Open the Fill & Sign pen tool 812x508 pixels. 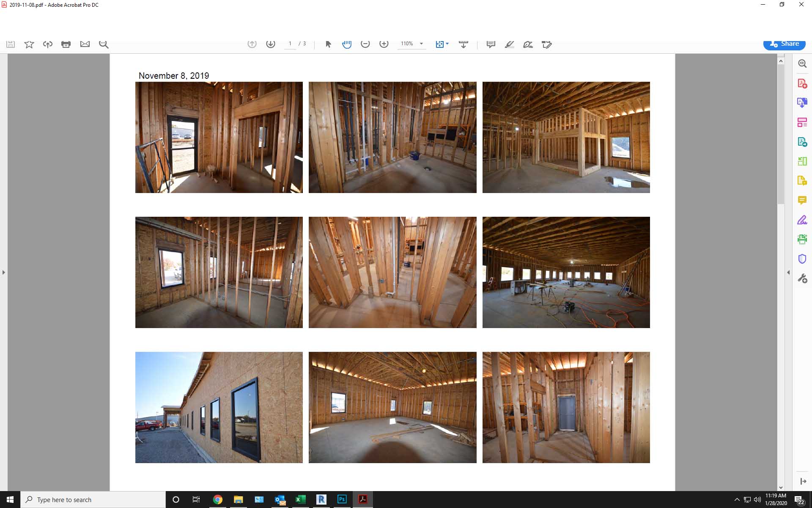tap(802, 219)
